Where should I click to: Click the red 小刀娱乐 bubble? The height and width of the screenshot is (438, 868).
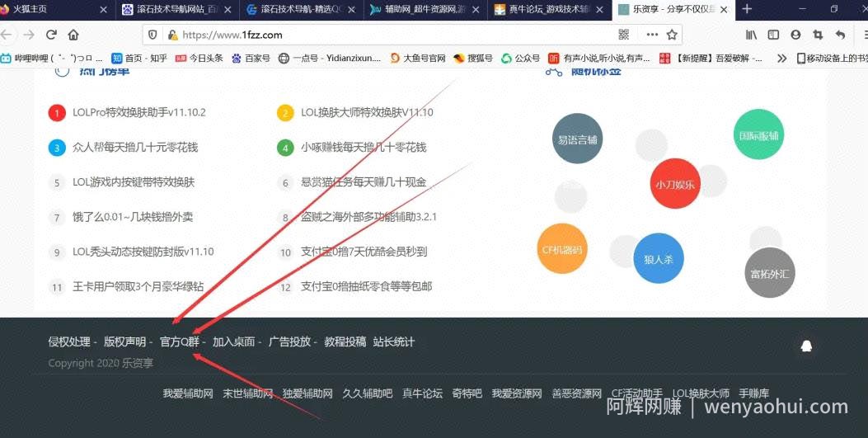click(x=675, y=184)
